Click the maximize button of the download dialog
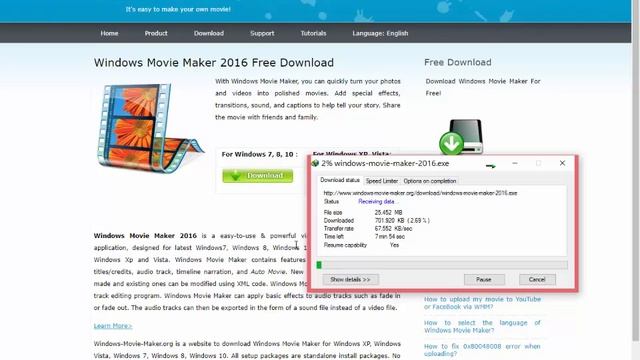This screenshot has height=360, width=640. [538, 163]
